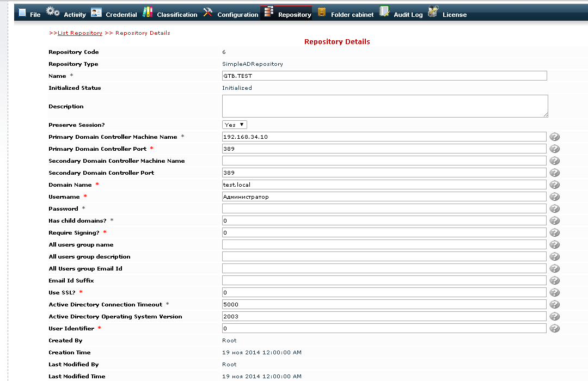Click the All users group name field
588x381 pixels.
point(384,245)
